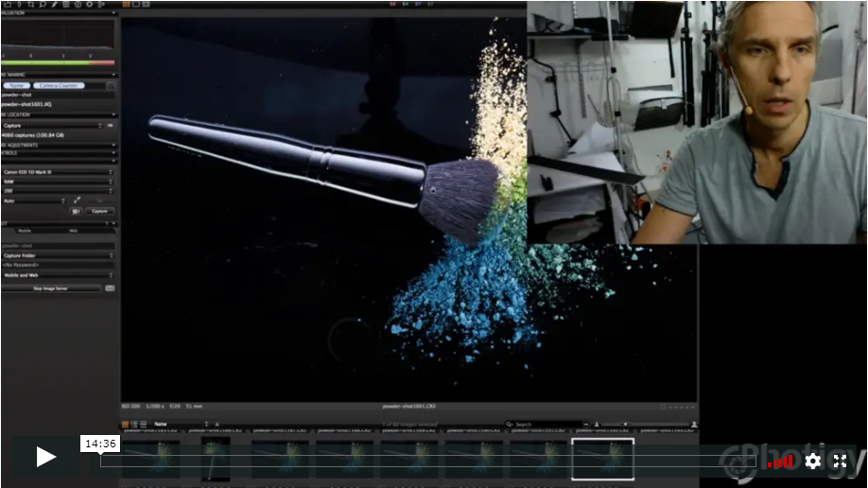868x488 pixels.
Task: Switch browser to filmstrip view
Action: [144, 425]
